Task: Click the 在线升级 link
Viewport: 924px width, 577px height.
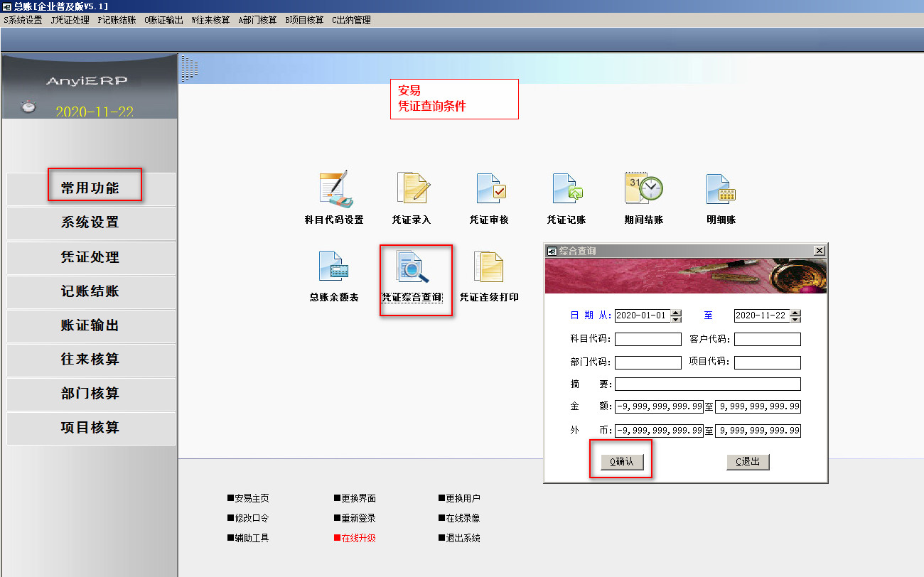Action: (358, 539)
